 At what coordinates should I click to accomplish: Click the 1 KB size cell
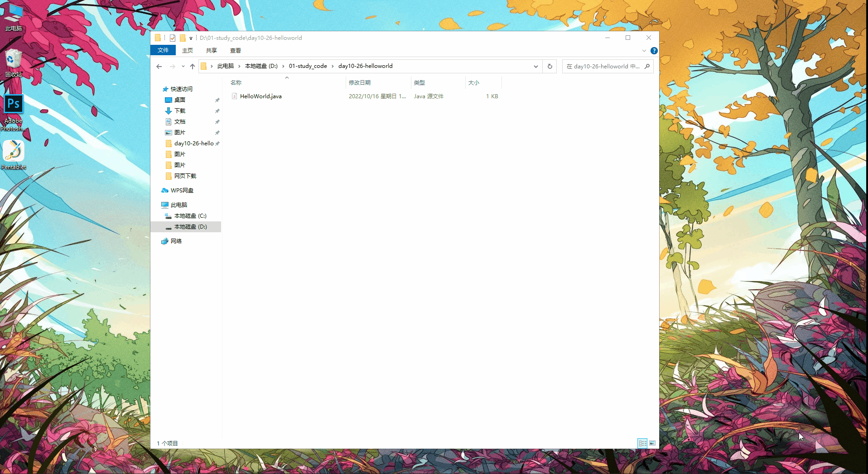click(492, 96)
